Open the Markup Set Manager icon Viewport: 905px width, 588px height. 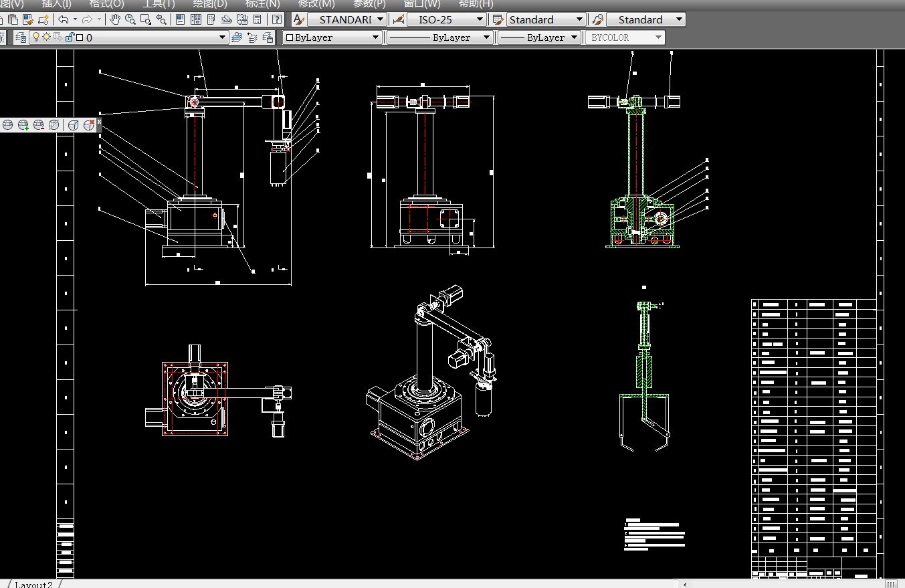[x=241, y=19]
